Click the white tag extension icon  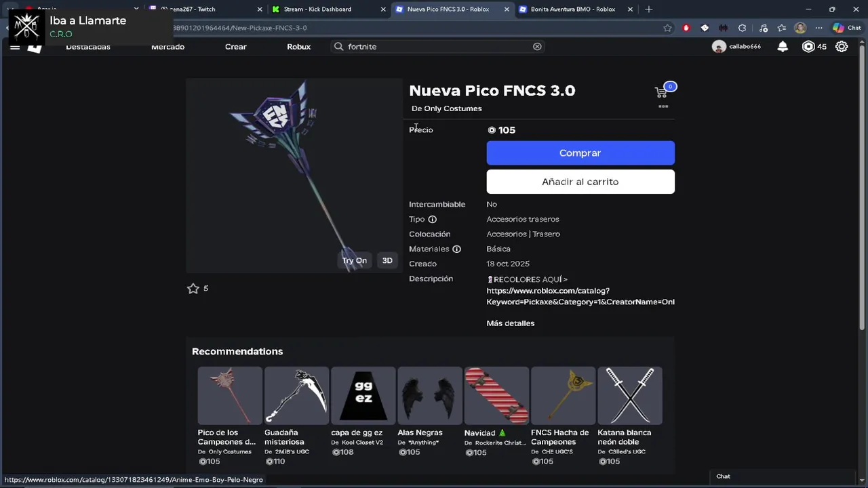tap(705, 28)
